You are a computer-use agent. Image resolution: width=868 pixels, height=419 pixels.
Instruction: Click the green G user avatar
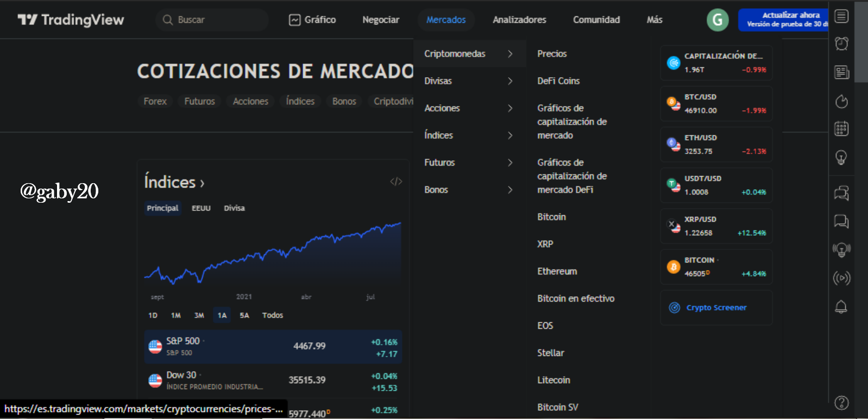(718, 20)
